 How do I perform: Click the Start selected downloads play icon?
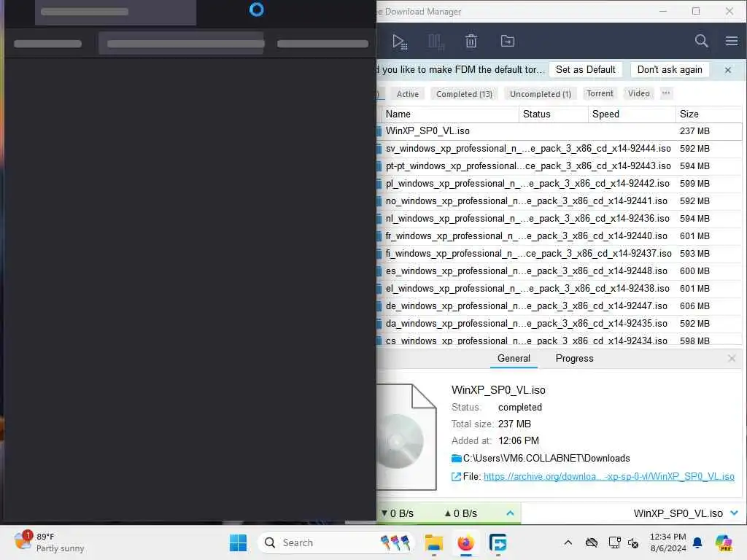(x=399, y=42)
